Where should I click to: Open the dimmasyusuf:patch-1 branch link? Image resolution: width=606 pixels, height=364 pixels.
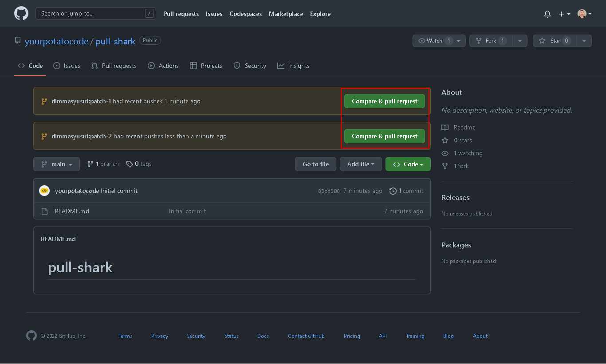(81, 101)
